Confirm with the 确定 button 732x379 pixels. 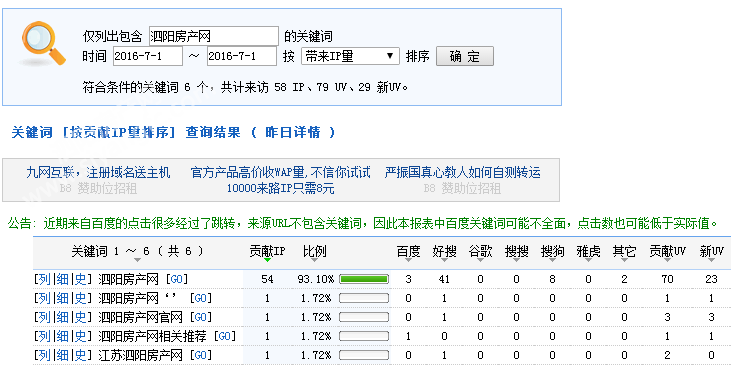[464, 56]
